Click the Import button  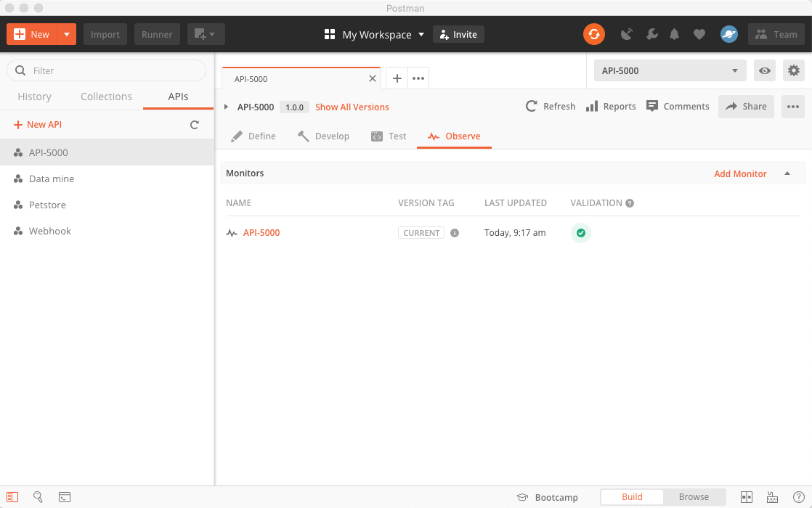click(105, 34)
